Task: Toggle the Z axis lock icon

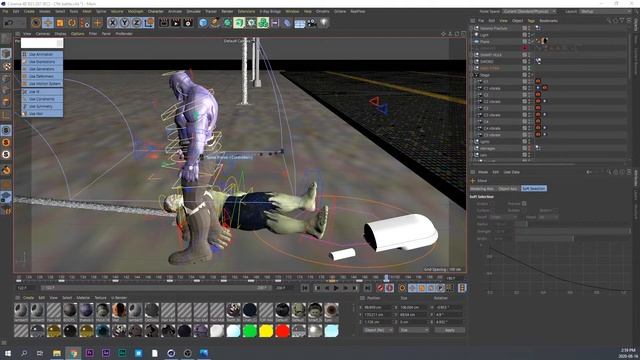Action: click(x=137, y=23)
